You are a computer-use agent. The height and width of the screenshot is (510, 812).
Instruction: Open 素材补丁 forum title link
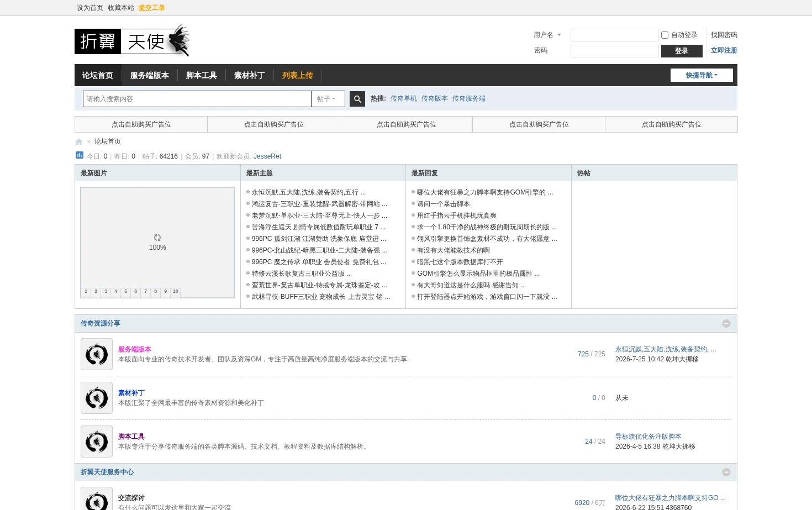tap(131, 393)
